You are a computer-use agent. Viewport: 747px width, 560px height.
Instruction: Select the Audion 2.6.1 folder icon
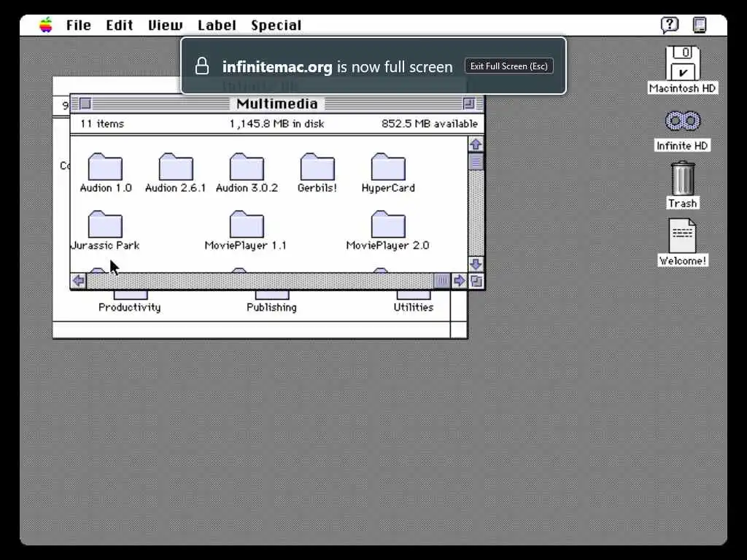click(176, 167)
